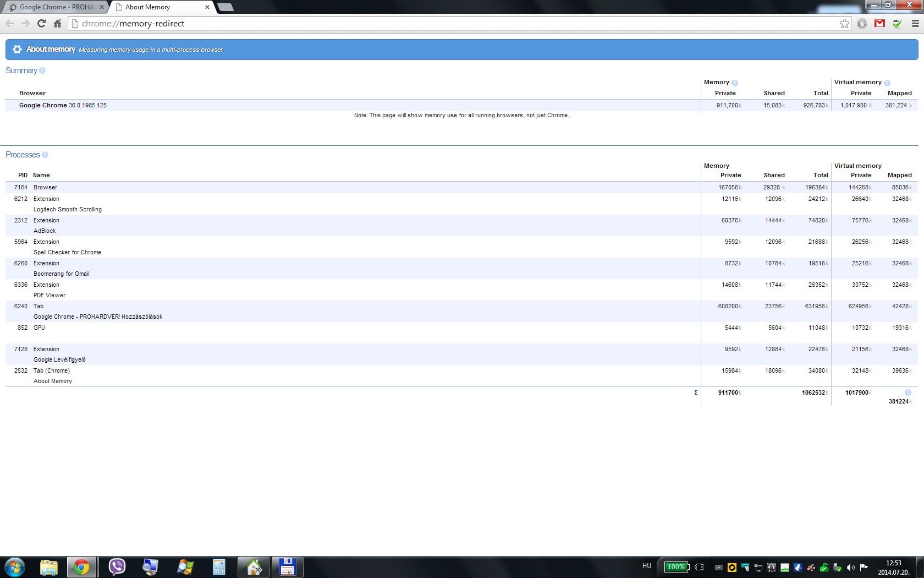Click the PID column header
Screen dimensions: 924x578
click(x=23, y=175)
